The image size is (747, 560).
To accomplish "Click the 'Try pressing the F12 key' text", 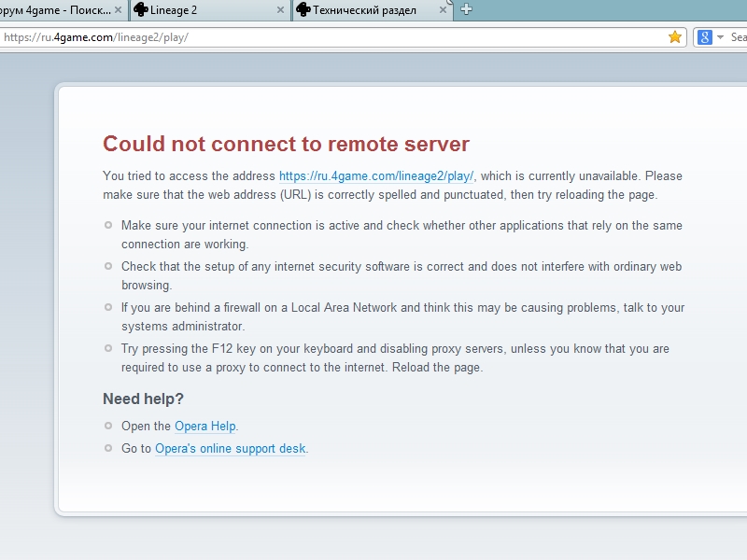I will (x=395, y=358).
